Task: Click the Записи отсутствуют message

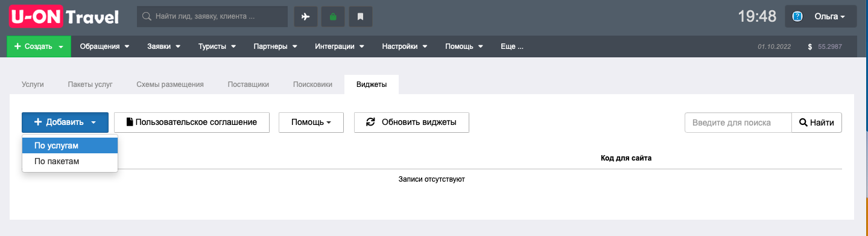Action: [432, 179]
